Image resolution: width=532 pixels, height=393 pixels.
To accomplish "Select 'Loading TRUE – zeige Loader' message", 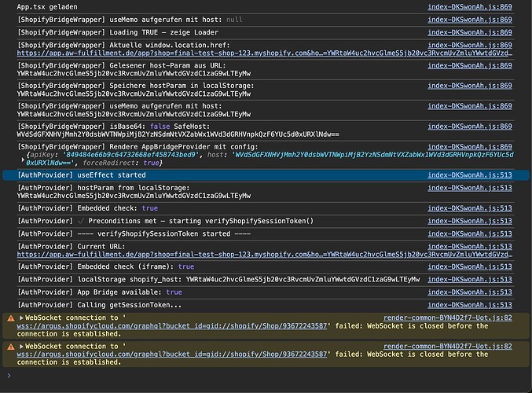I will pos(118,32).
